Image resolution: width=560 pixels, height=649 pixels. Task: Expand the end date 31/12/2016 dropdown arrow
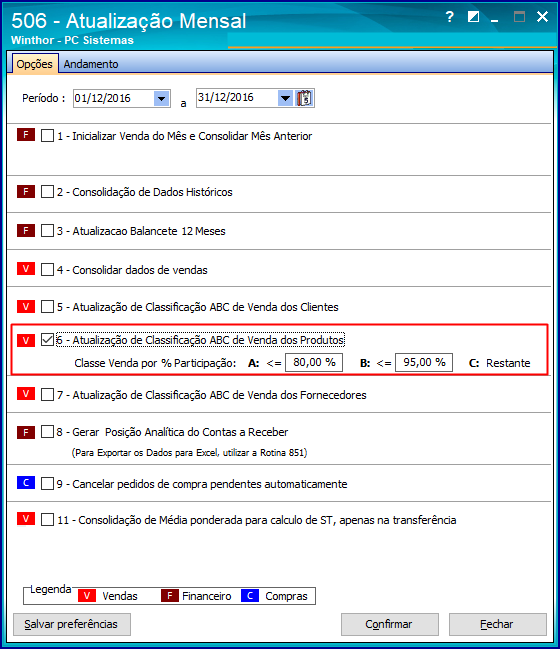pos(285,99)
